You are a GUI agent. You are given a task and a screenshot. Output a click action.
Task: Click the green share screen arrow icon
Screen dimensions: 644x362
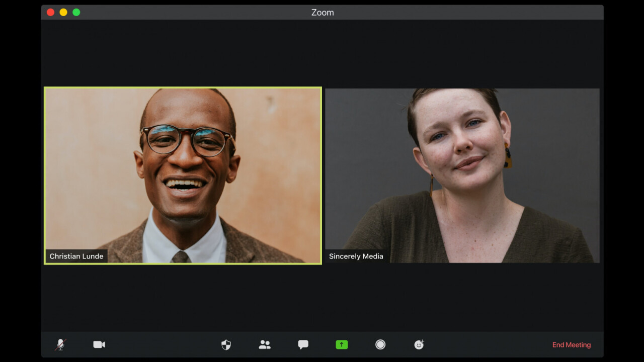click(342, 344)
